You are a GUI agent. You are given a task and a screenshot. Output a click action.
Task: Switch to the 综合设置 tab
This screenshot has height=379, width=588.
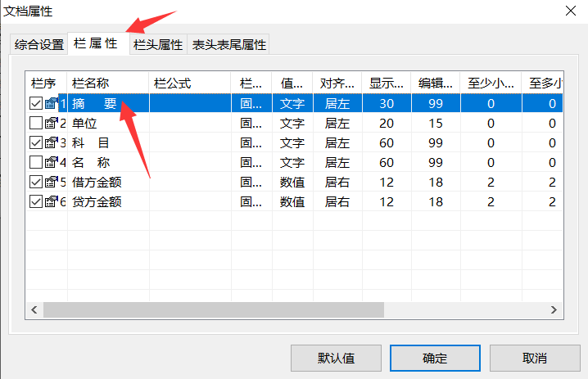(x=38, y=45)
